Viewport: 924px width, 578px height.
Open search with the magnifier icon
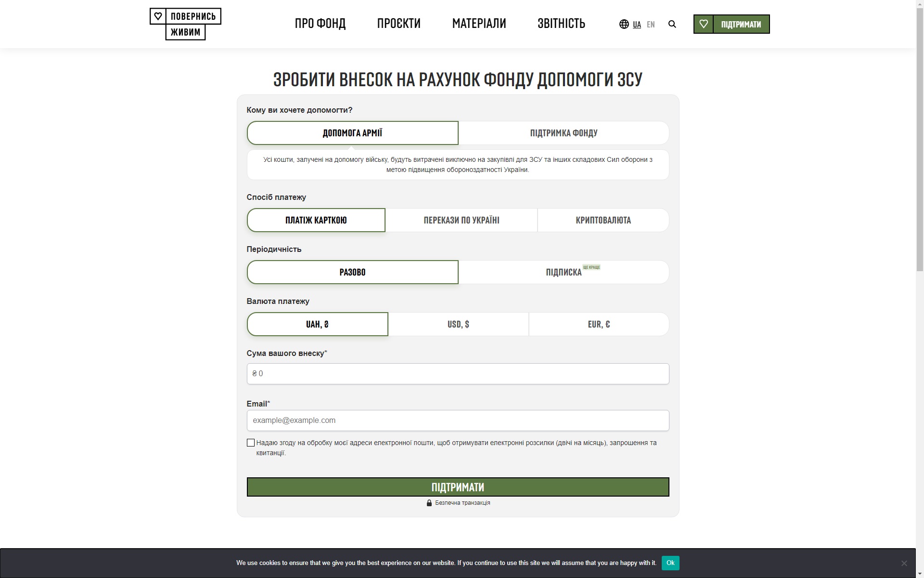(672, 24)
